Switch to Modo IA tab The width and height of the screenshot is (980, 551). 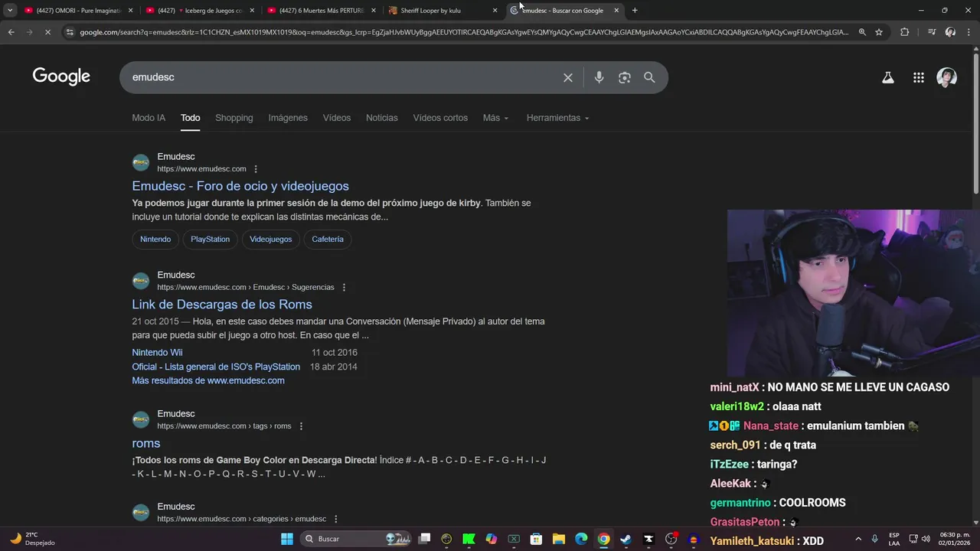click(149, 118)
